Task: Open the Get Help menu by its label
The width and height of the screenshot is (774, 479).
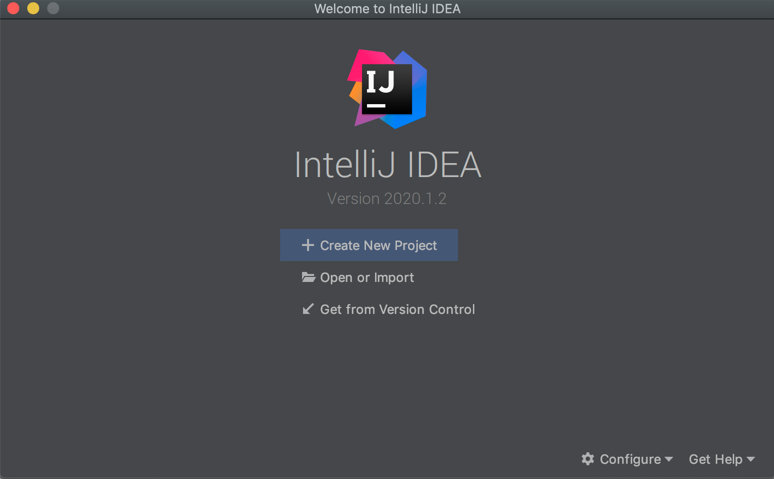Action: [x=715, y=459]
